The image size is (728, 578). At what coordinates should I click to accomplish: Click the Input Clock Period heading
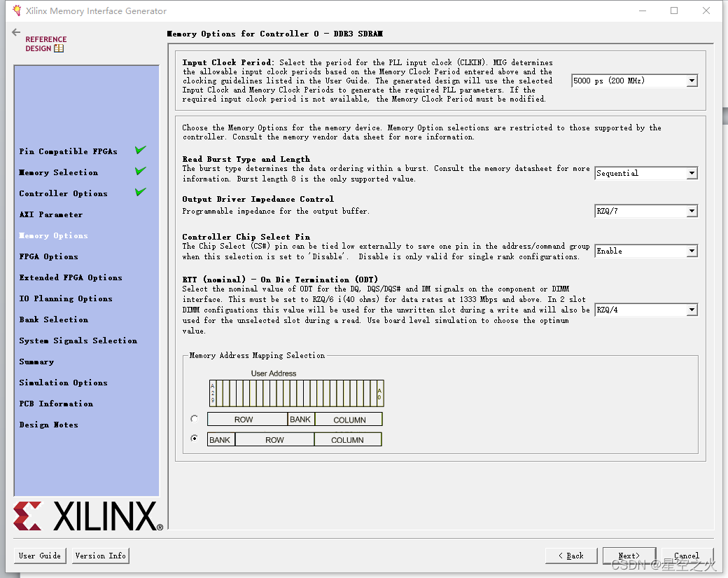[228, 62]
